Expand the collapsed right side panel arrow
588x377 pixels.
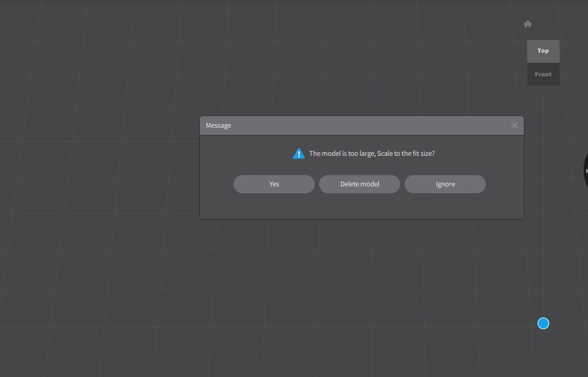tap(586, 171)
